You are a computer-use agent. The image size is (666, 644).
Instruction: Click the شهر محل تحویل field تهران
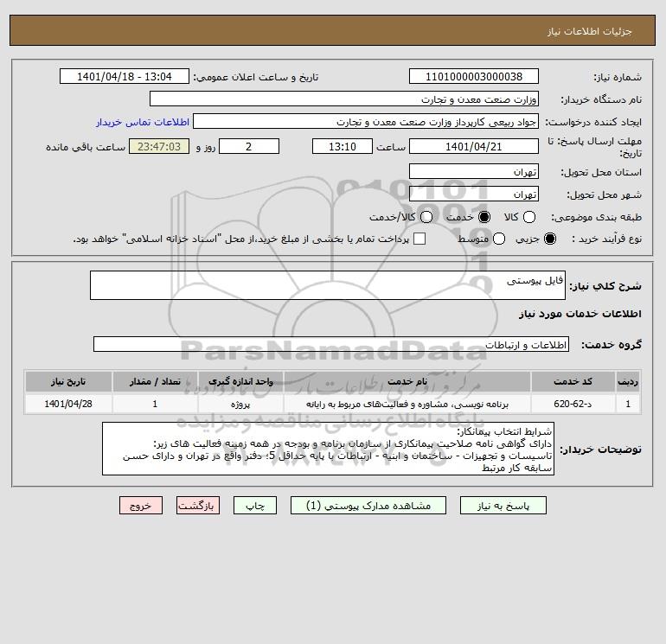coord(474,194)
